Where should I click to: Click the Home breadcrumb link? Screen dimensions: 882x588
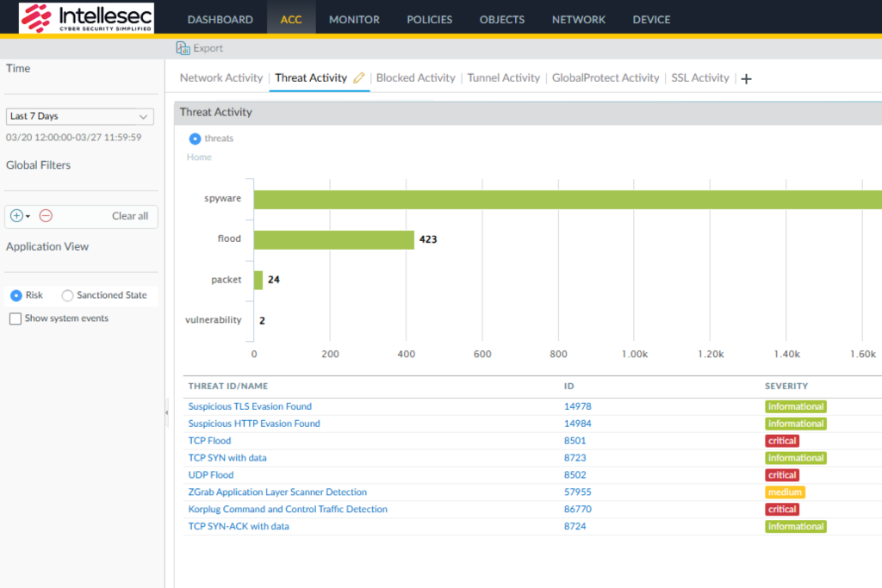pyautogui.click(x=199, y=158)
